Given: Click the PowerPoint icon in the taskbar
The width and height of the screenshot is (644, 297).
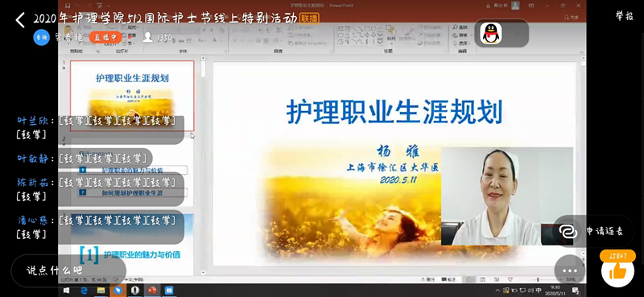Looking at the screenshot, I should (x=152, y=291).
